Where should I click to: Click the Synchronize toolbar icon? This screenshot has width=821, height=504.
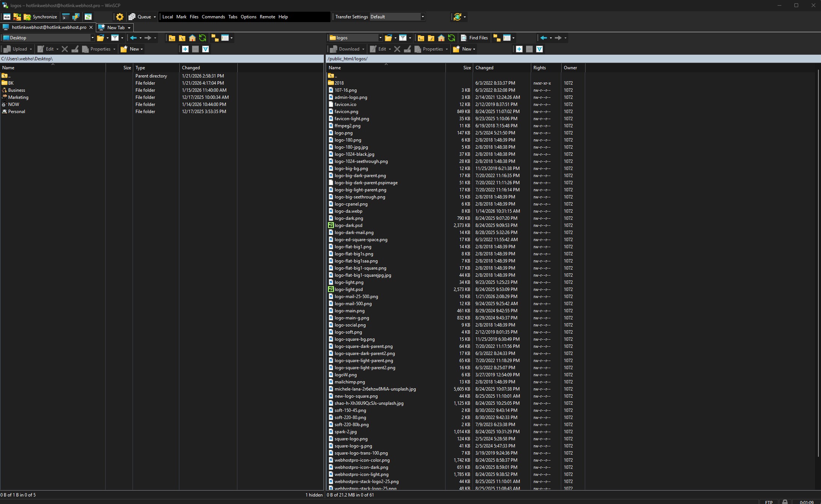(40, 16)
